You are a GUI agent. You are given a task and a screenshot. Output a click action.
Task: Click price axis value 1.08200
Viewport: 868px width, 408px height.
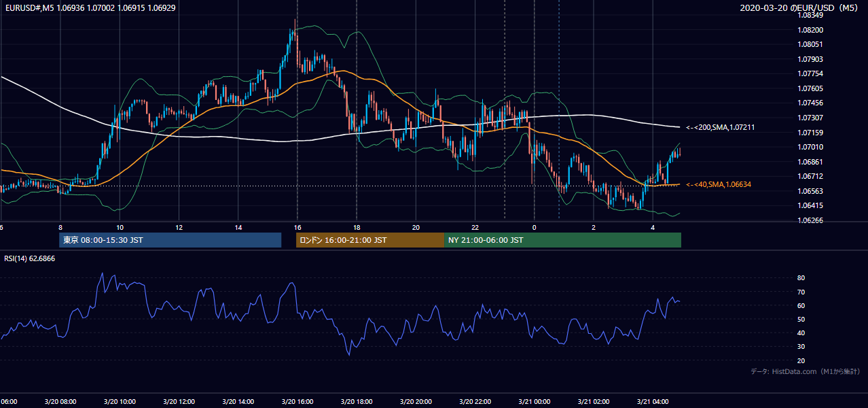click(812, 30)
